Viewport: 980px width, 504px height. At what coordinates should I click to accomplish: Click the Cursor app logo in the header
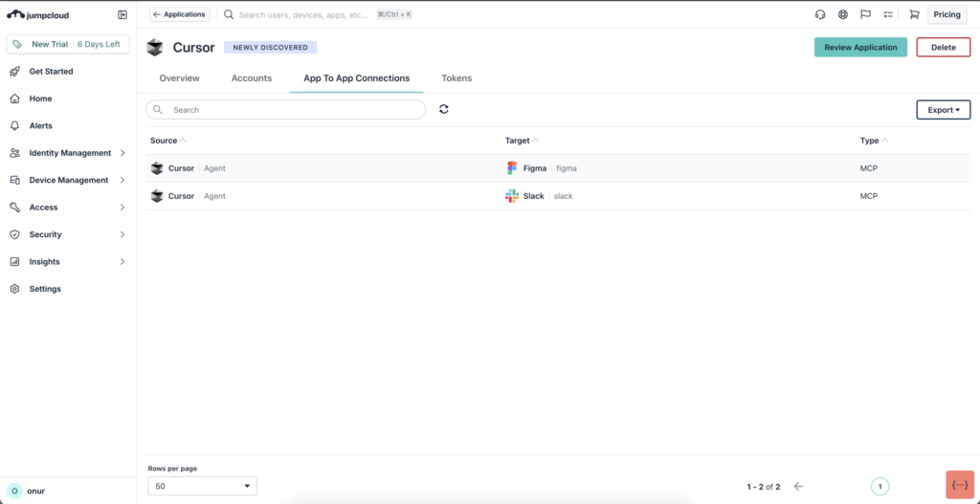tap(155, 48)
